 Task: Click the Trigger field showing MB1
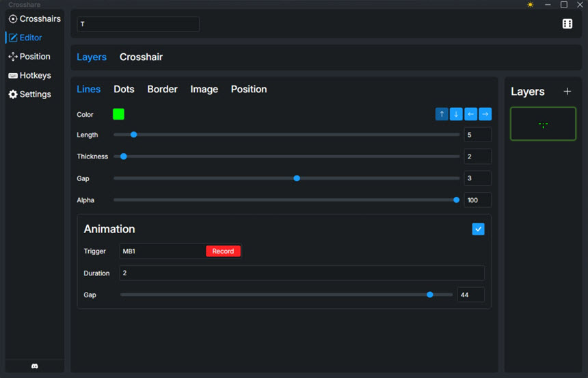[x=162, y=252]
